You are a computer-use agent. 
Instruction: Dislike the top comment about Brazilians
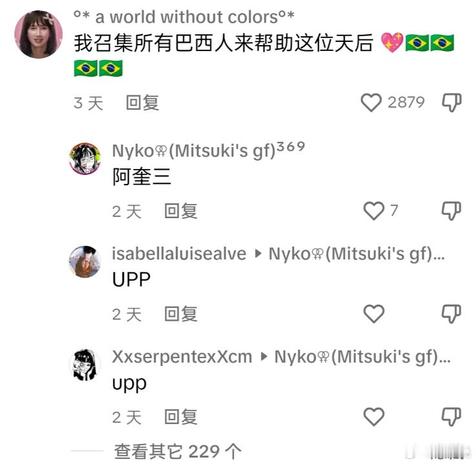coord(451,103)
